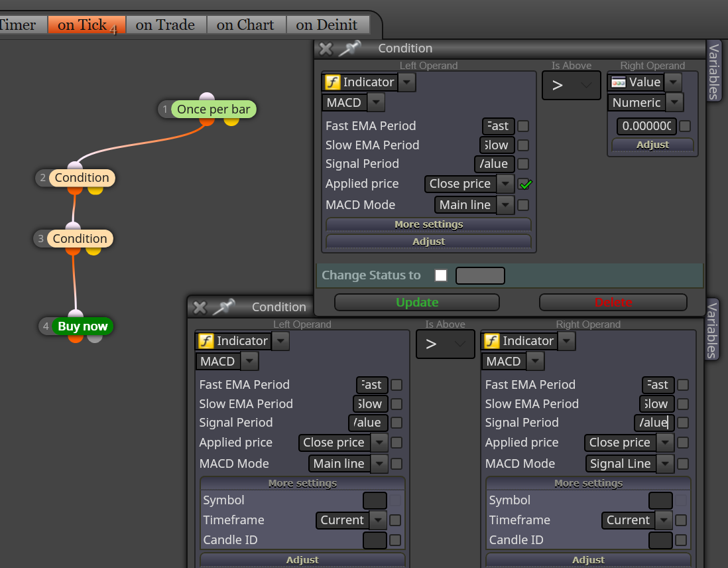Screen dimensions: 728x568
Task: Open the Main line MACD Mode dropdown in top panel
Action: coord(505,205)
